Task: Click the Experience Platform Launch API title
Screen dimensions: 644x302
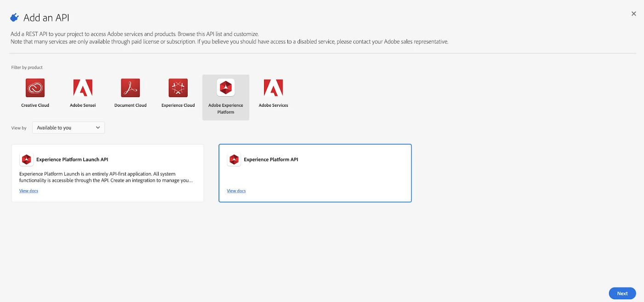Action: coord(72,160)
